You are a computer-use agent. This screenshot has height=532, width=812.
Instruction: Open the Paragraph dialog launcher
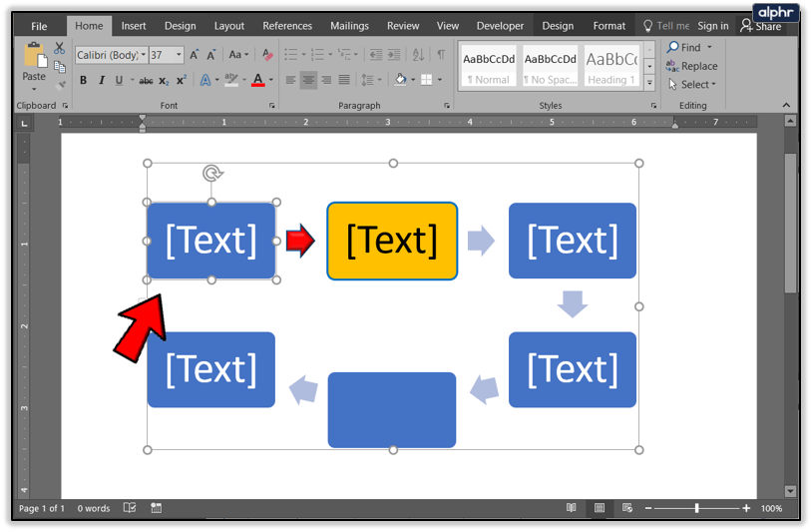[446, 106]
